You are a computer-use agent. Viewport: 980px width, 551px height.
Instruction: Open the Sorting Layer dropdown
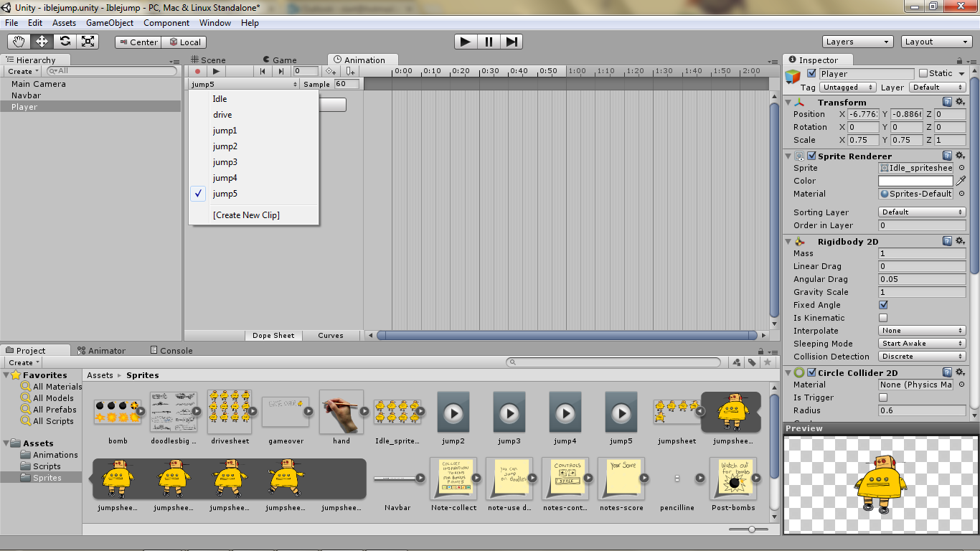(921, 212)
